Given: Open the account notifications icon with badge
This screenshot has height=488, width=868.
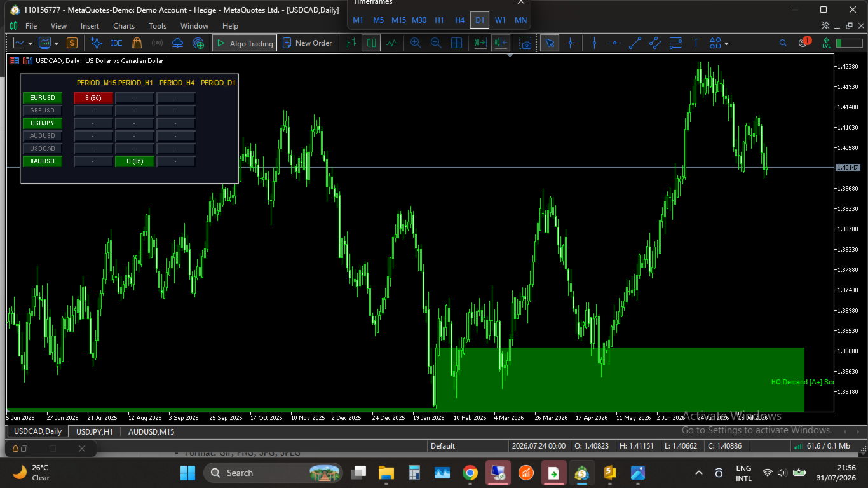Looking at the screenshot, I should coord(804,43).
